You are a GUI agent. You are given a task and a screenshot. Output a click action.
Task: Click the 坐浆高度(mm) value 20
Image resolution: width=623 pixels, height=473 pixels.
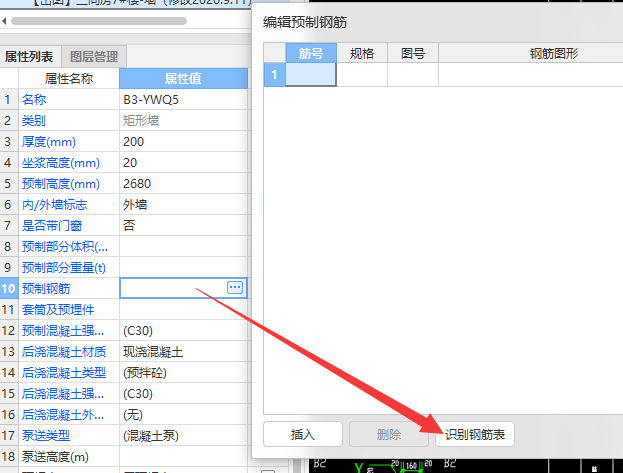(182, 162)
